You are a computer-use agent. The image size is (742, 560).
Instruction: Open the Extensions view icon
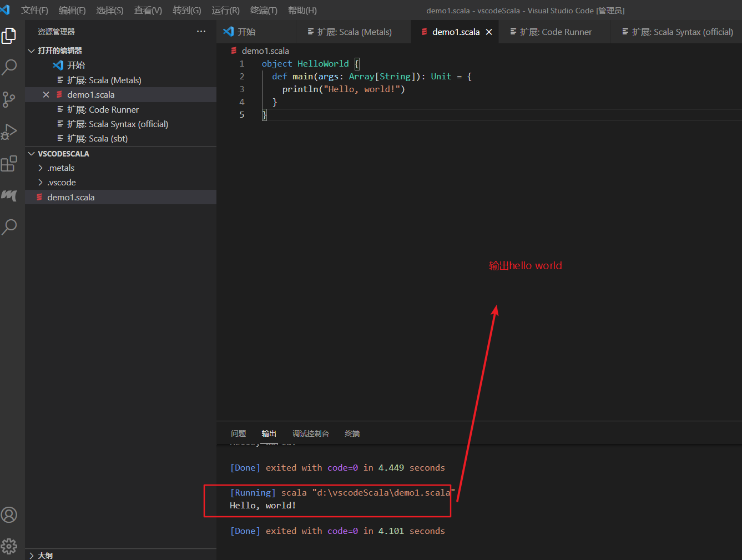click(x=9, y=163)
